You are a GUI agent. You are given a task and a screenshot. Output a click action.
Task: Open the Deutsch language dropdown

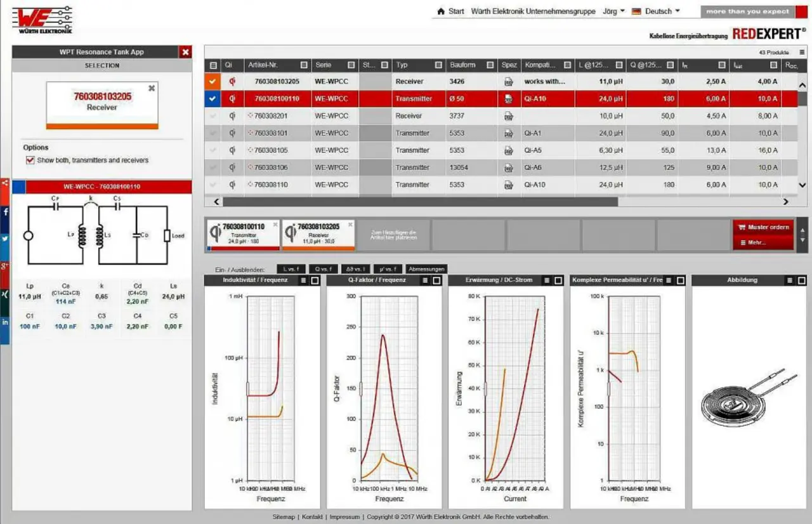(656, 11)
